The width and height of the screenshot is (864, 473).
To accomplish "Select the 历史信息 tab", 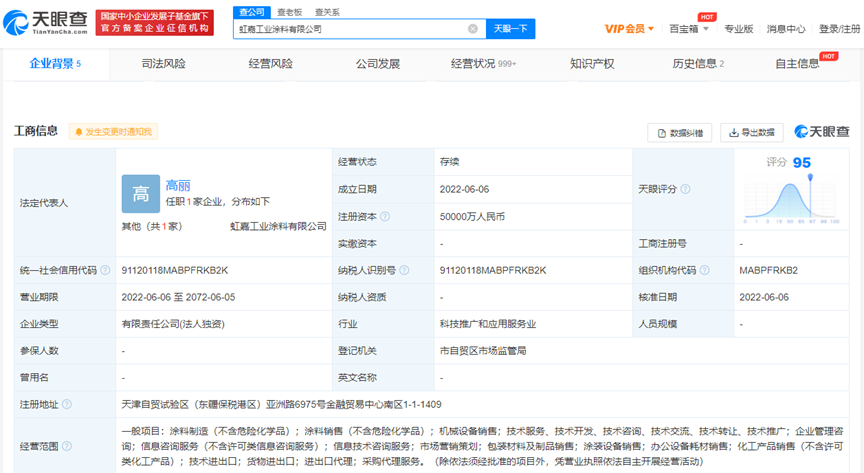I will pyautogui.click(x=698, y=64).
